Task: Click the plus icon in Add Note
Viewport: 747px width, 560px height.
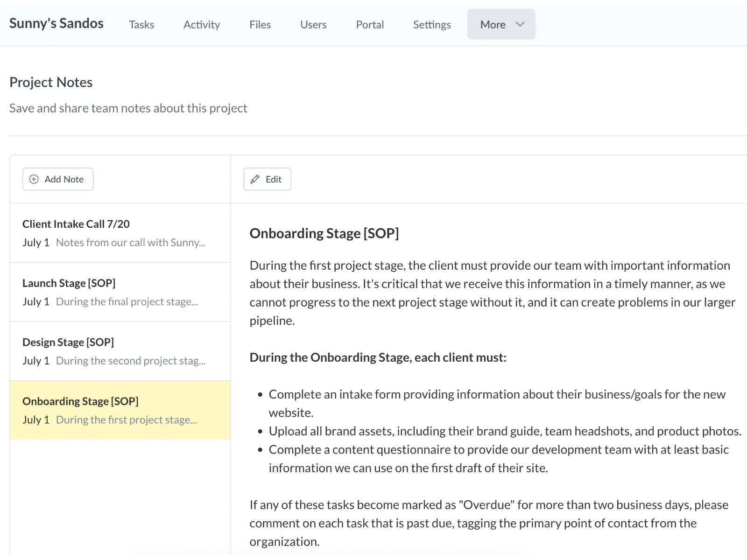Action: 34,179
